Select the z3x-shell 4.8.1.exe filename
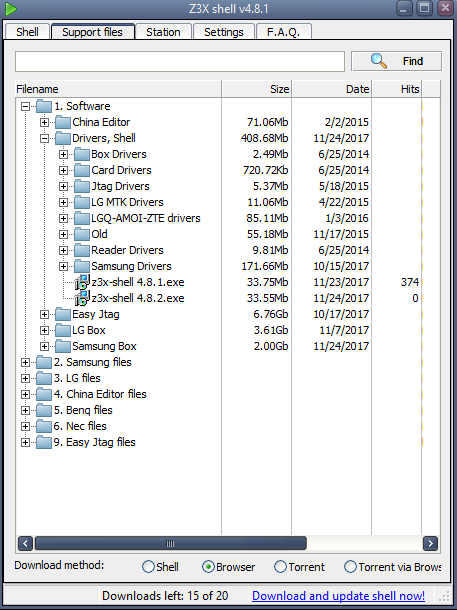This screenshot has width=457, height=610. point(138,282)
